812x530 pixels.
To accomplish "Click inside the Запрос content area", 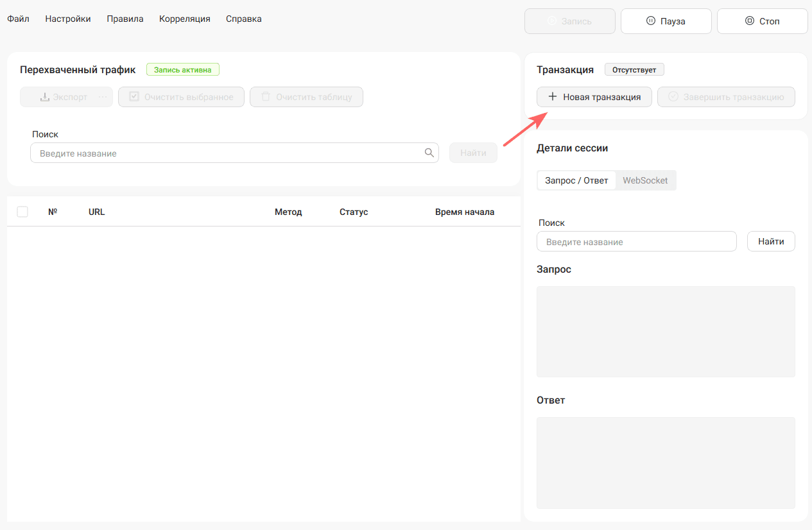I will [x=666, y=332].
